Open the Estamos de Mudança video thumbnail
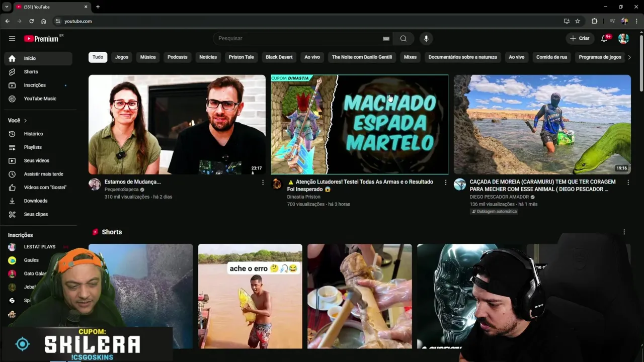This screenshot has width=644, height=362. click(x=177, y=125)
